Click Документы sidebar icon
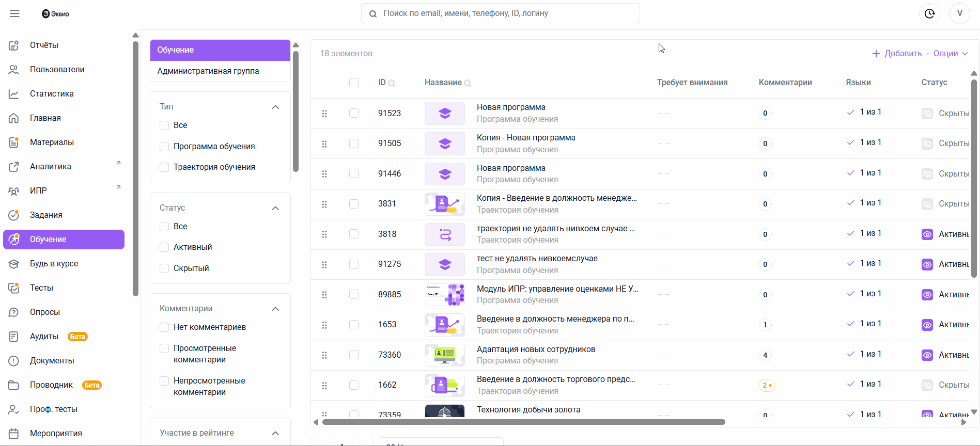 pos(14,361)
